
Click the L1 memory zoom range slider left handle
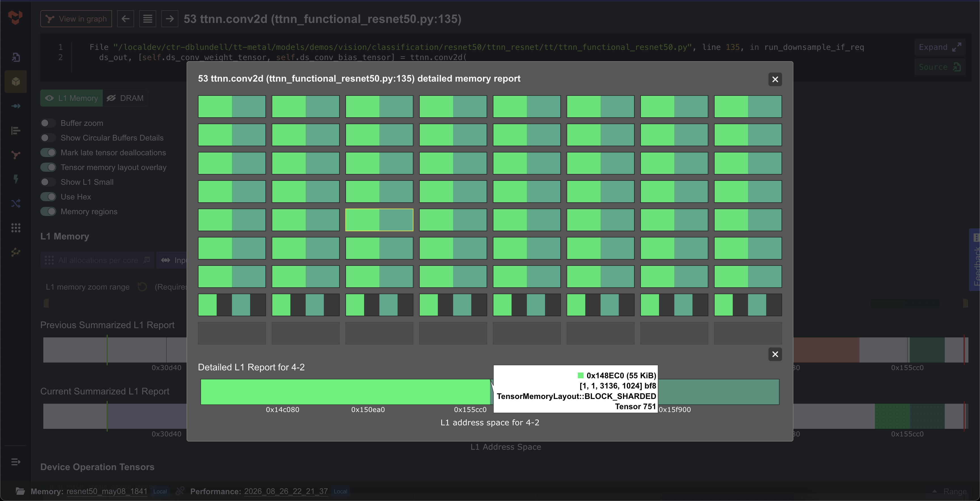point(47,303)
